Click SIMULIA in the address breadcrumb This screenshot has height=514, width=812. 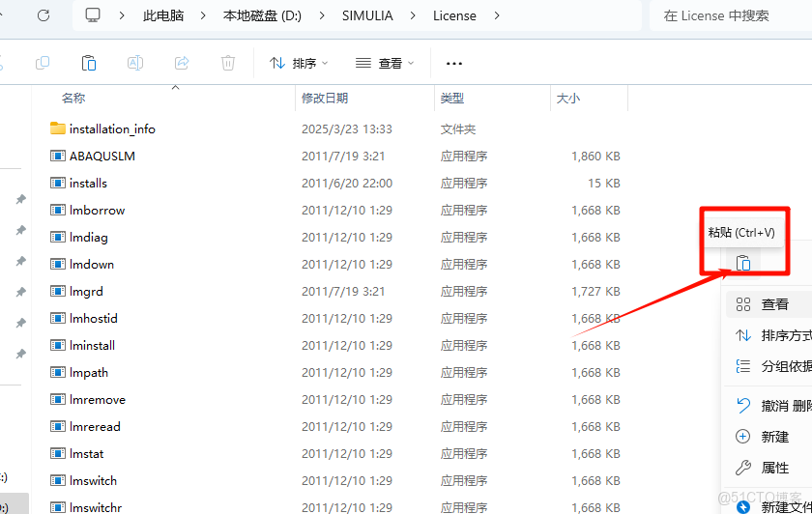367,16
